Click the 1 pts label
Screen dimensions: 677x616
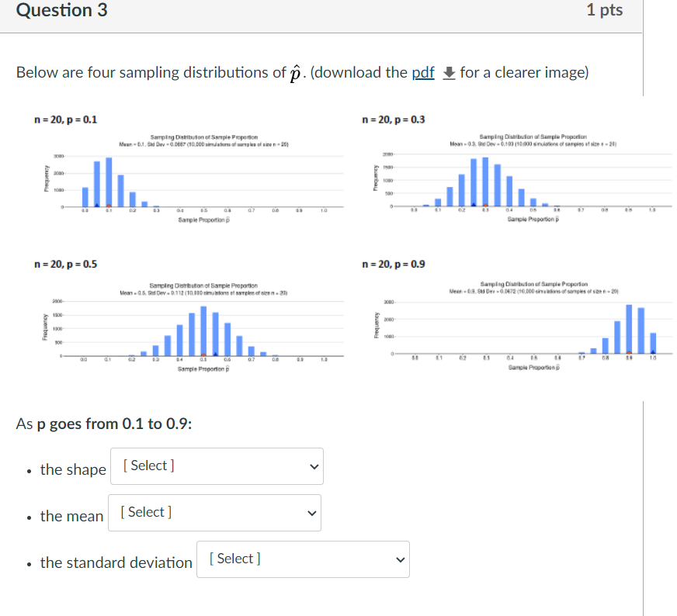(605, 12)
